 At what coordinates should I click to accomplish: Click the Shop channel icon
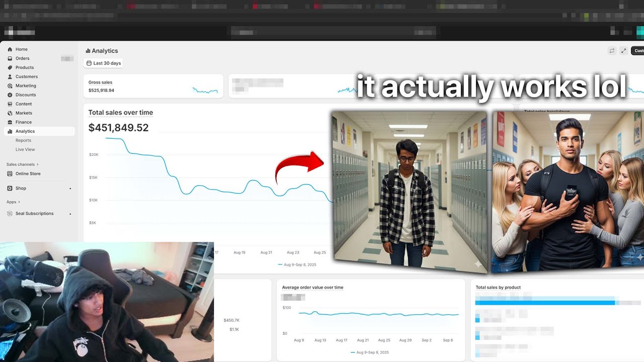[x=10, y=188]
